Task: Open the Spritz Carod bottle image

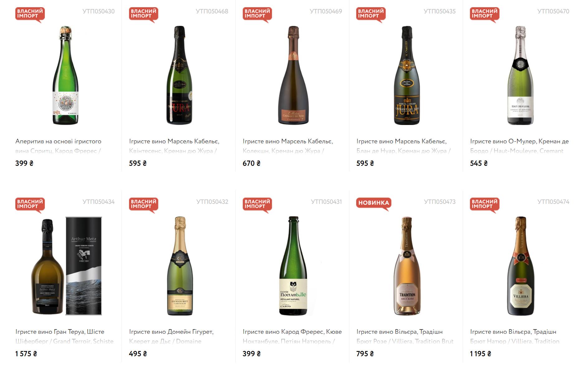Action: click(x=65, y=75)
